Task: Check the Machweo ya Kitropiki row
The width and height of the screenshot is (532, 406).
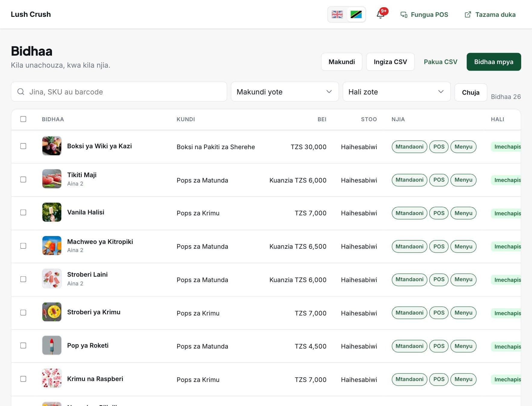Action: tap(23, 246)
